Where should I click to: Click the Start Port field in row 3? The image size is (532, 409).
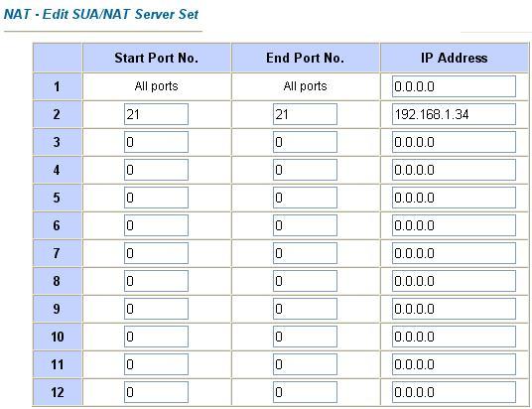coord(156,142)
